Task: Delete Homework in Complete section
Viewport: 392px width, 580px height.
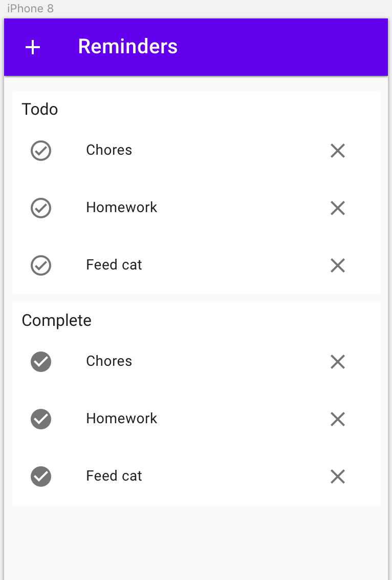Action: pos(337,419)
